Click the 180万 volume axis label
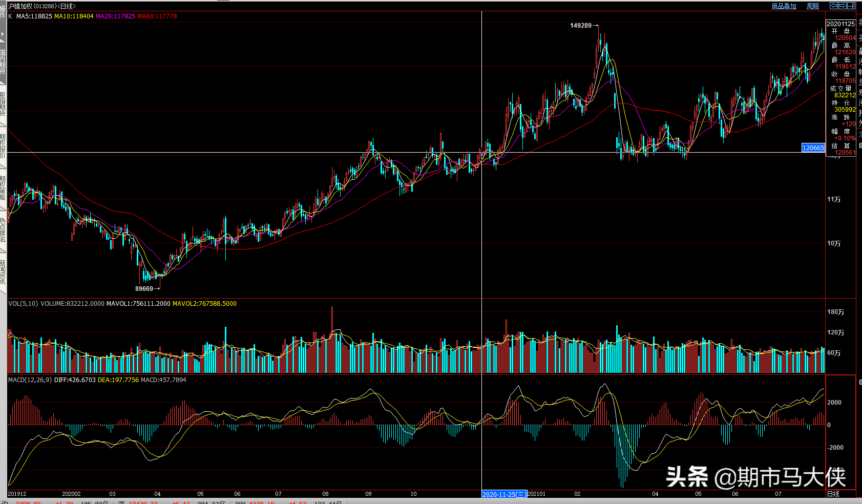The image size is (862, 504). coord(835,312)
